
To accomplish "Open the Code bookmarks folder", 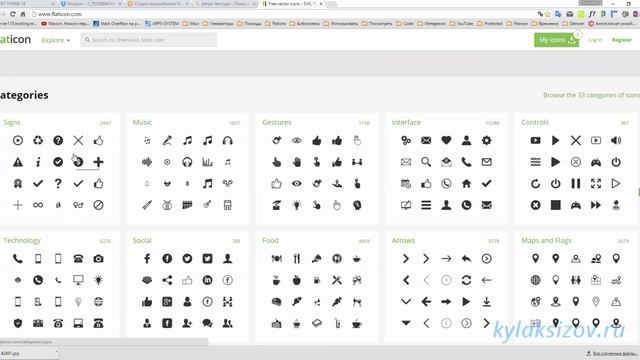I will [404, 24].
